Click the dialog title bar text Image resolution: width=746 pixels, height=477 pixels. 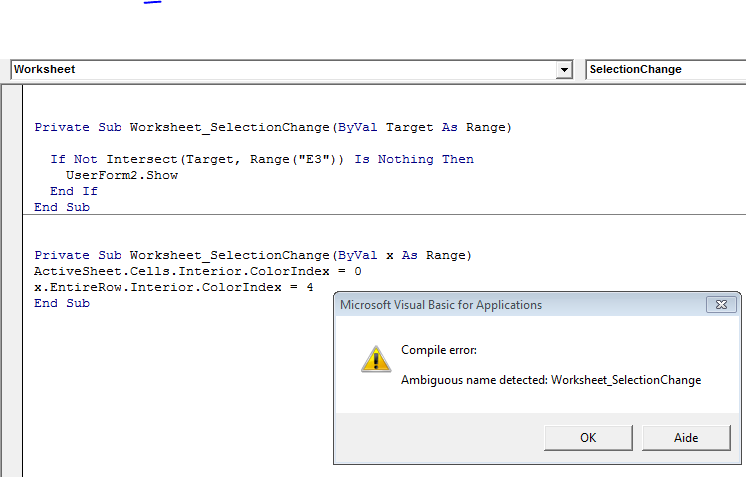coord(441,305)
